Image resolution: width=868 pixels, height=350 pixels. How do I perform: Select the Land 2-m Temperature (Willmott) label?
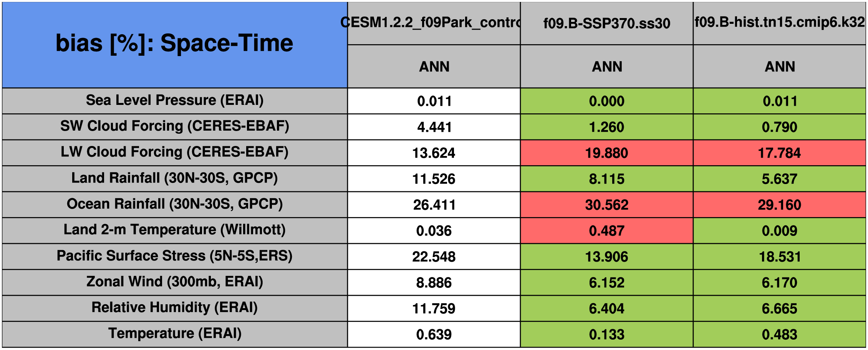[174, 230]
